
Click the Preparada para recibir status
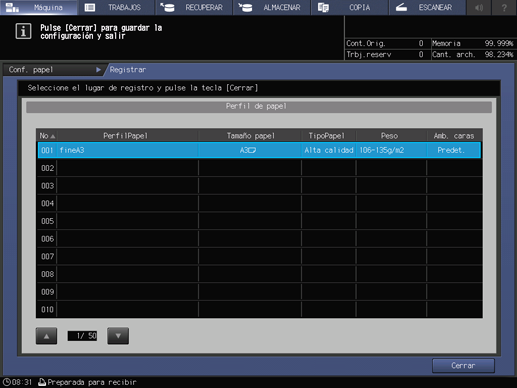pos(87,382)
